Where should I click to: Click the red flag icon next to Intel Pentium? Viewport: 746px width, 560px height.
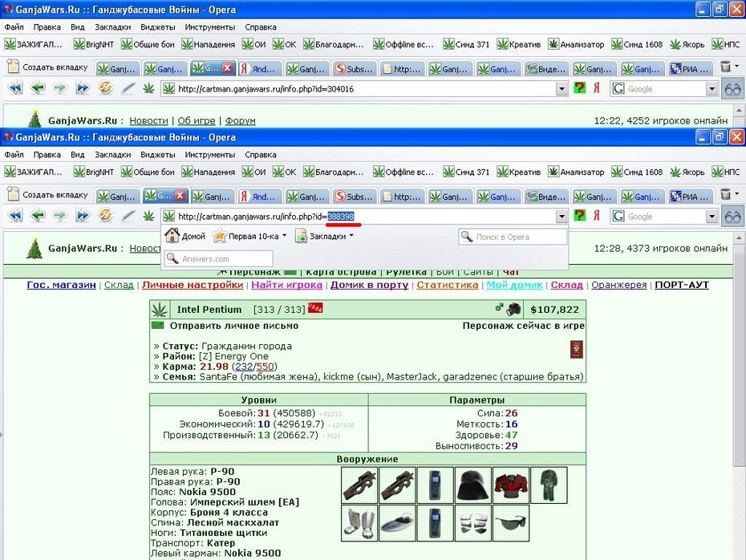click(x=315, y=308)
